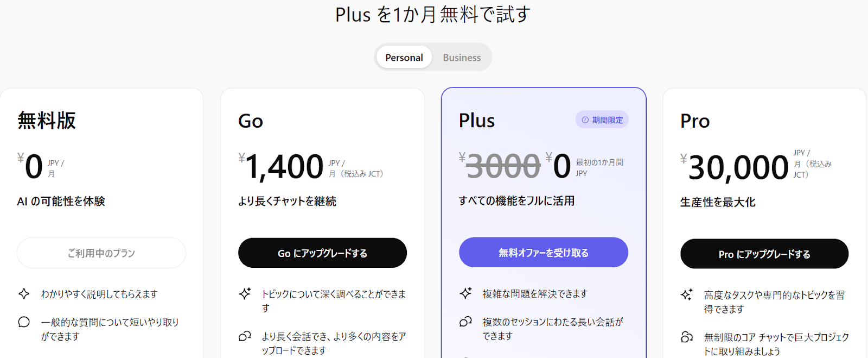Click the sparkle icon beside わかりやすく説明してもらえます
The width and height of the screenshot is (868, 358).
(24, 294)
